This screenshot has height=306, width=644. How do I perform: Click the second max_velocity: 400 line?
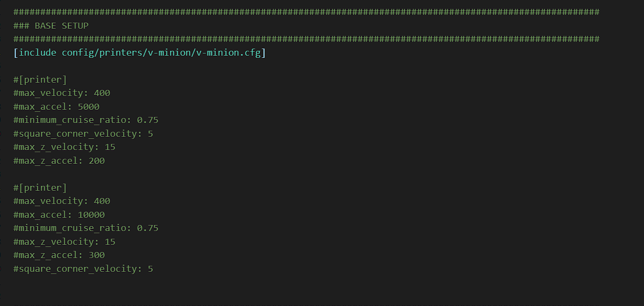point(62,201)
